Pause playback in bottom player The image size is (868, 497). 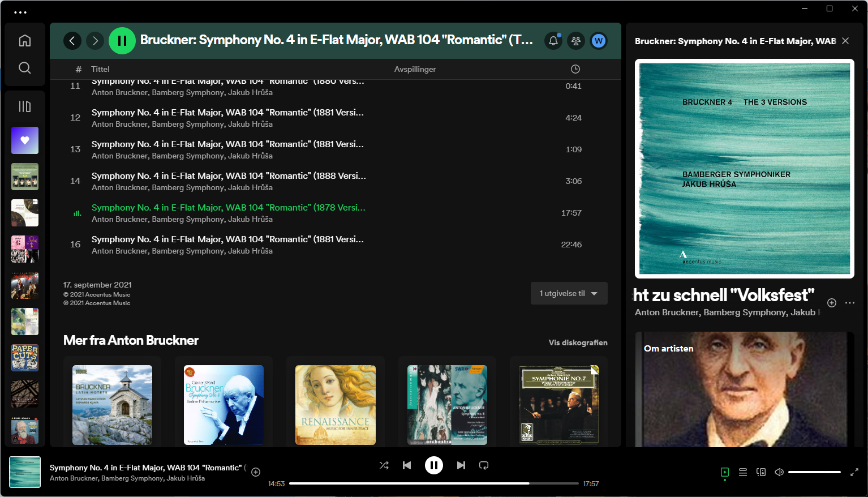[434, 465]
